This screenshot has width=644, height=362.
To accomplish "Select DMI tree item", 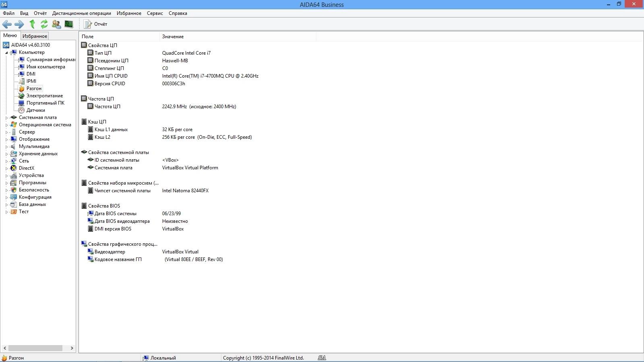I will pyautogui.click(x=31, y=74).
